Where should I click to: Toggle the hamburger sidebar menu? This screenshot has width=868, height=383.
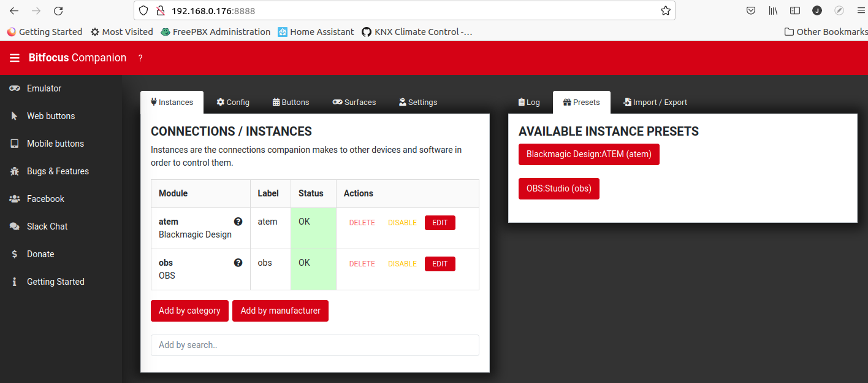(15, 58)
